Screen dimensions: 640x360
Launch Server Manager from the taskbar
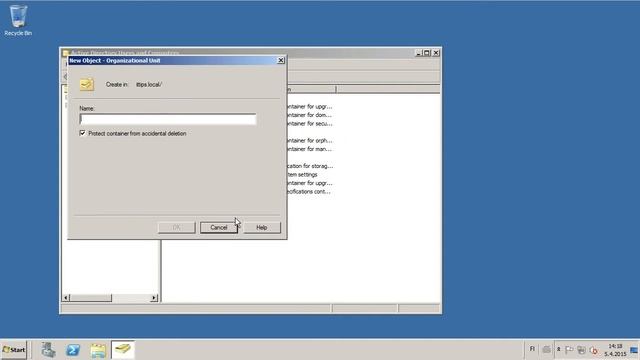(49, 350)
